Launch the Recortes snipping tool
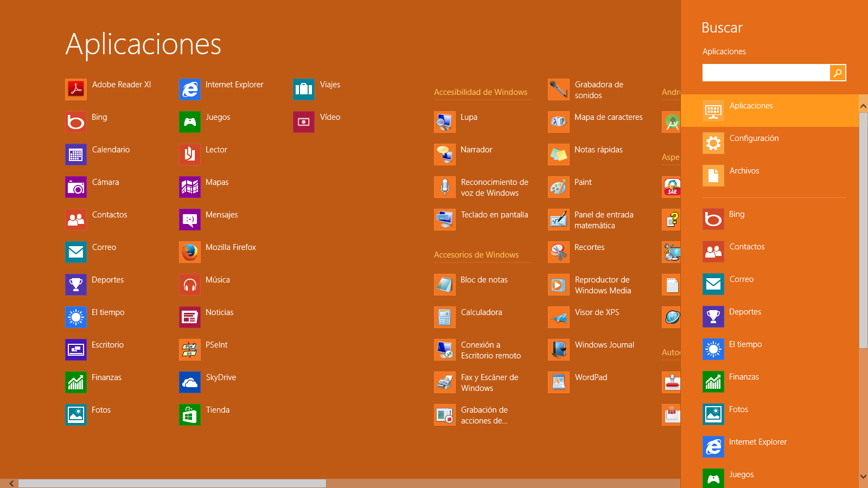This screenshot has width=868, height=488. pos(558,252)
